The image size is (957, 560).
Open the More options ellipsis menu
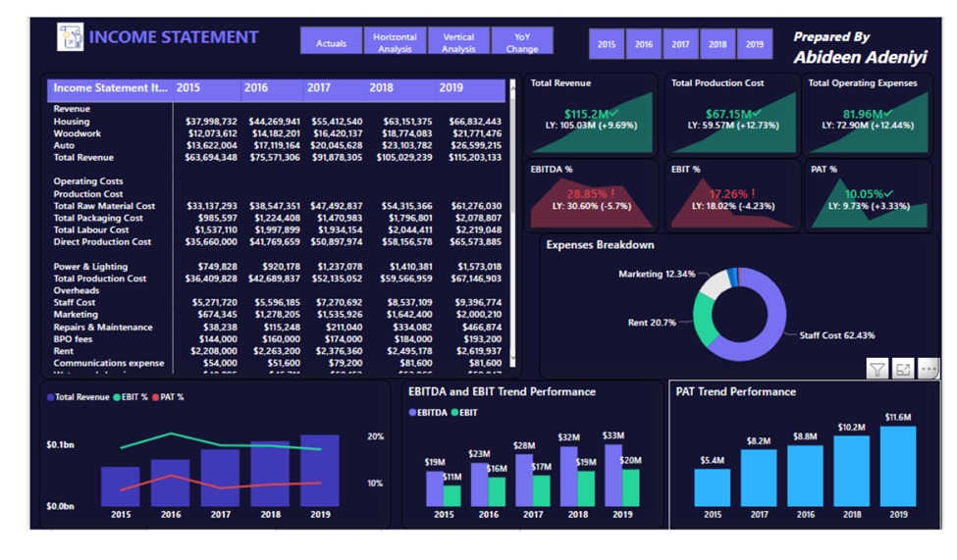[x=928, y=369]
